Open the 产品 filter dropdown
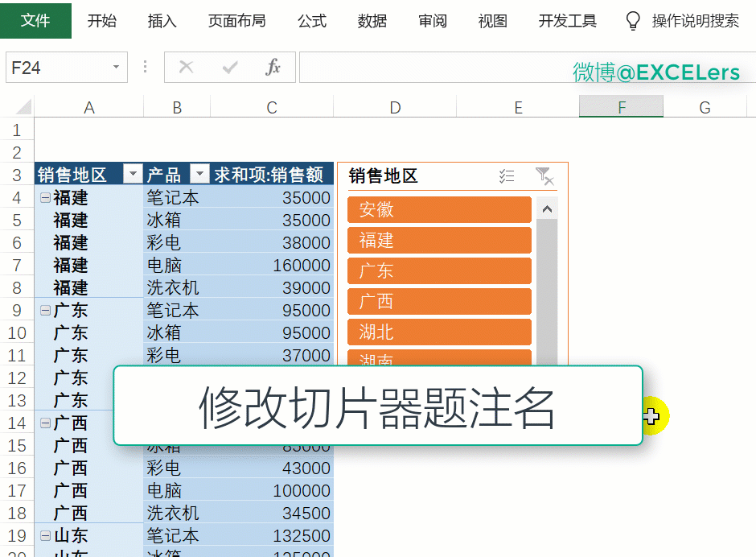Viewport: 756px width, 557px height. coord(199,175)
